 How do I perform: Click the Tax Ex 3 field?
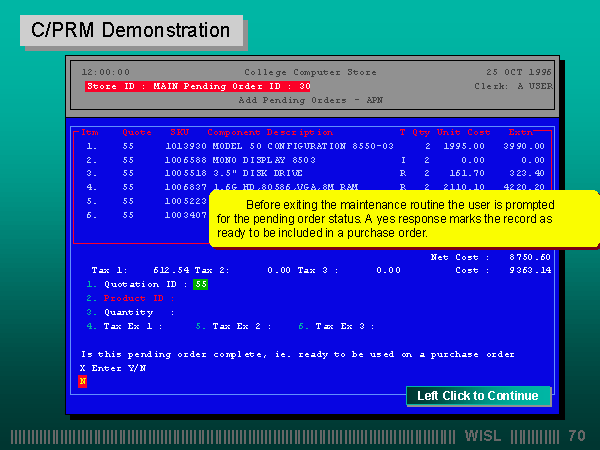[x=345, y=326]
